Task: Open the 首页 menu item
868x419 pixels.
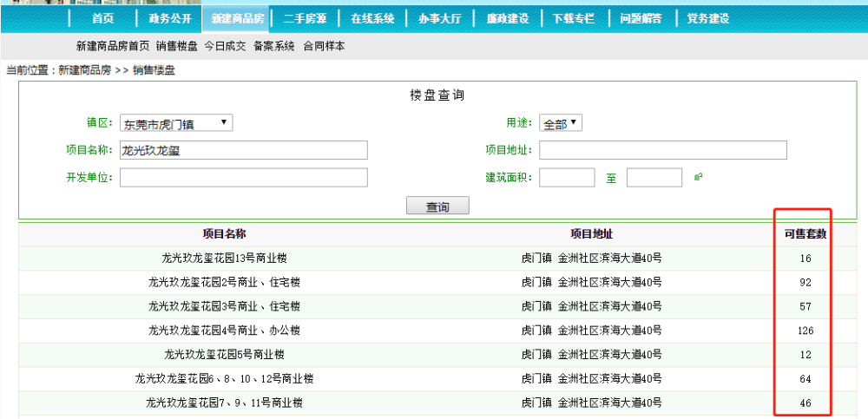Action: pos(103,18)
